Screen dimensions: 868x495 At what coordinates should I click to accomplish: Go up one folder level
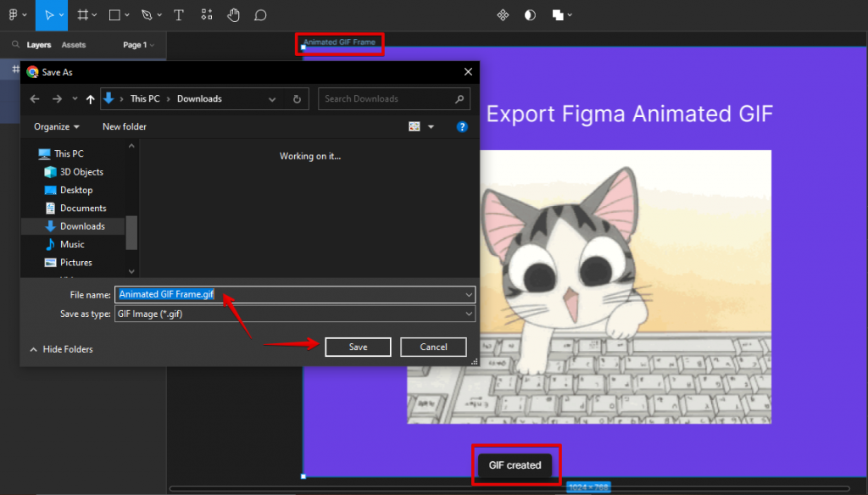point(90,99)
